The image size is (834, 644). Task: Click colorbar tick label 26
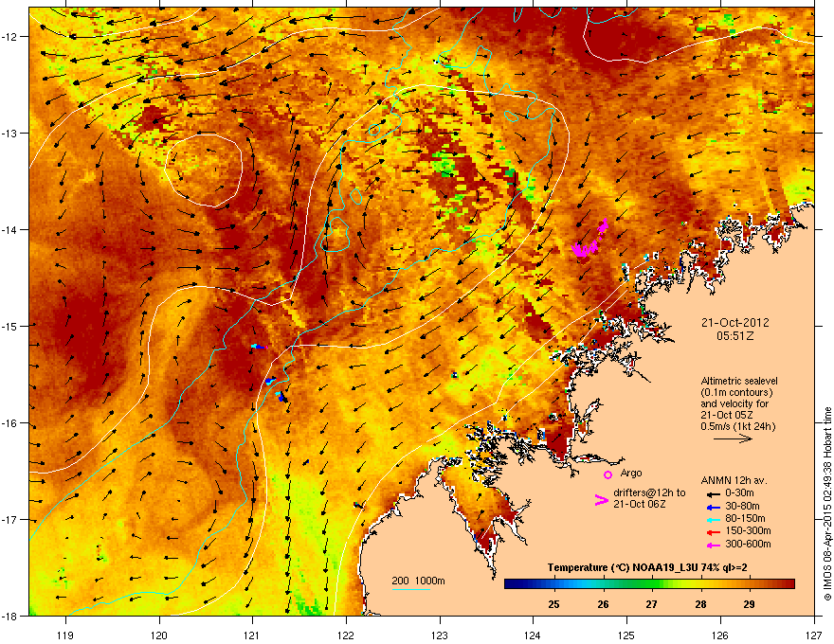603,604
